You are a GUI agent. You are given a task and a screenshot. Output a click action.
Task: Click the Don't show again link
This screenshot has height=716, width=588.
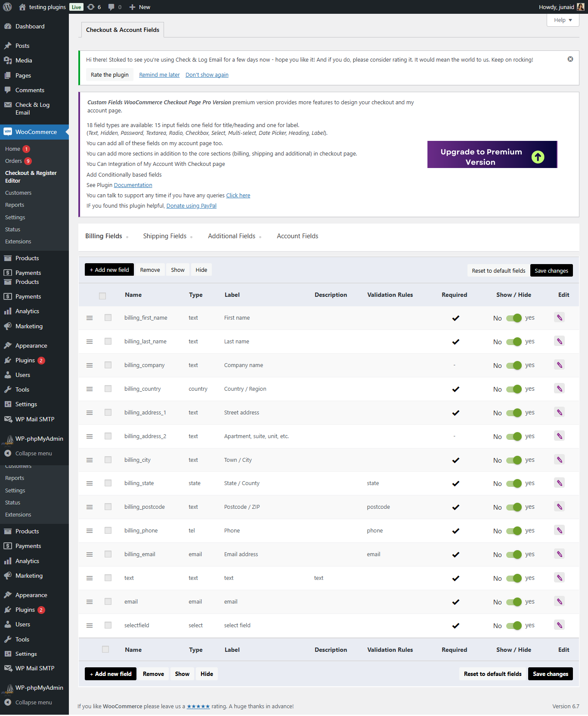[x=207, y=75]
